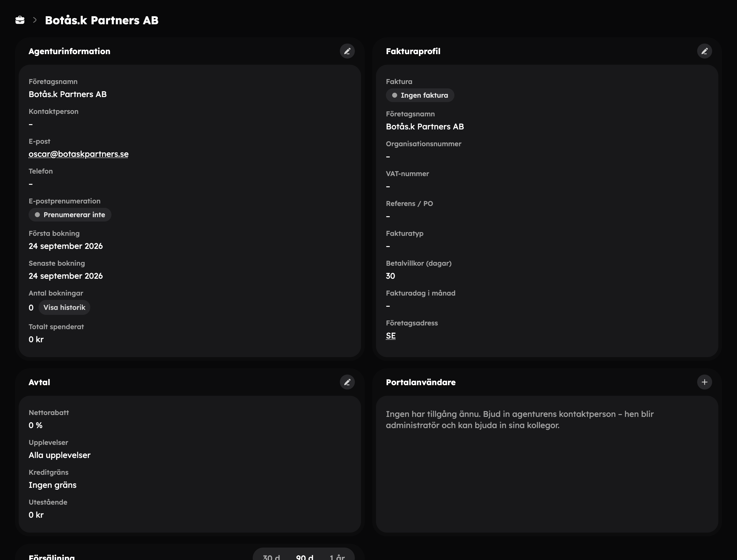Edit Fakturaprofil with the pencil icon

tap(704, 51)
